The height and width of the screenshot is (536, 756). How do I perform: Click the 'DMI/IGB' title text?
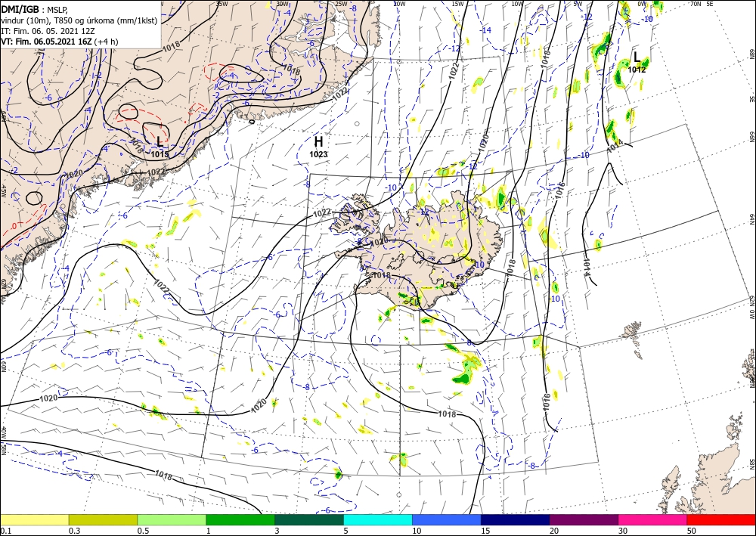tap(20, 9)
